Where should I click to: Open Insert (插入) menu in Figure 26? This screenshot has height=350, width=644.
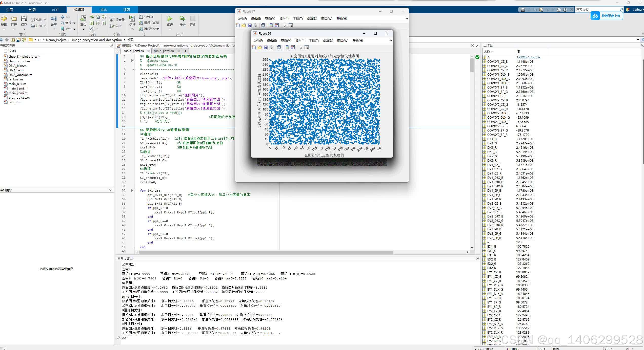[x=300, y=40]
